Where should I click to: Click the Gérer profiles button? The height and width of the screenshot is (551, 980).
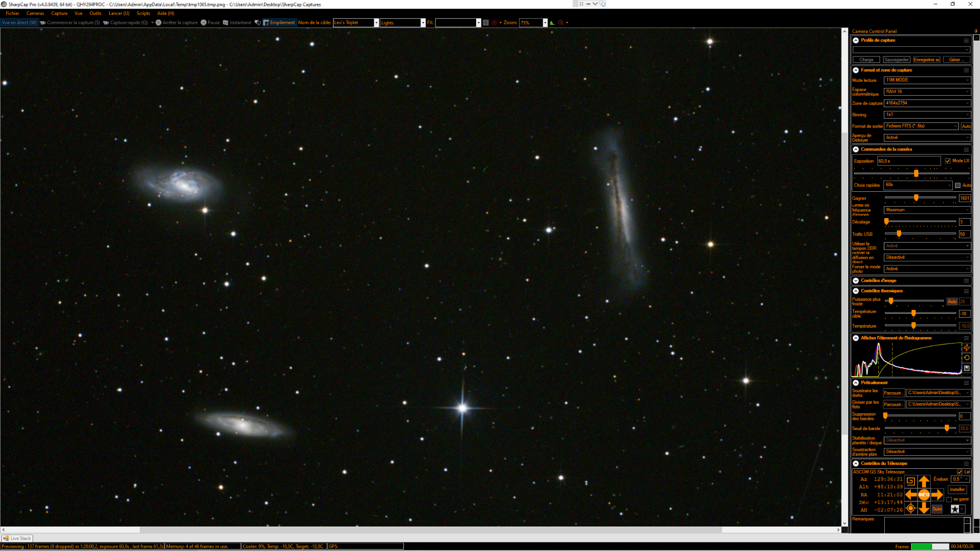click(957, 60)
